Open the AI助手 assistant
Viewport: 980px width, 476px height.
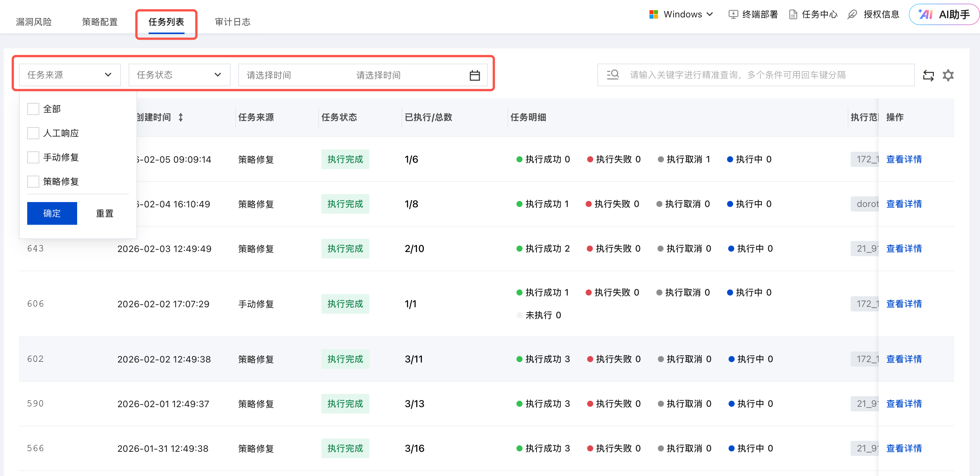coord(944,14)
